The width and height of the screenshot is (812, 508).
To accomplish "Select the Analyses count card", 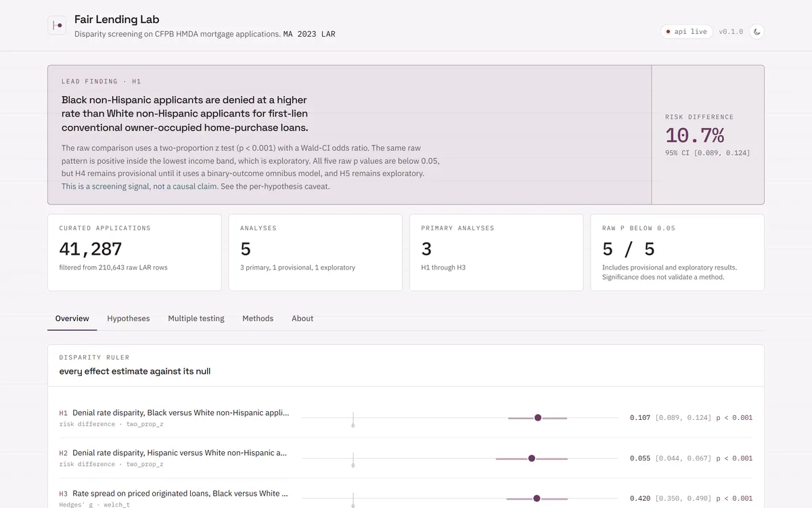I will 315,253.
